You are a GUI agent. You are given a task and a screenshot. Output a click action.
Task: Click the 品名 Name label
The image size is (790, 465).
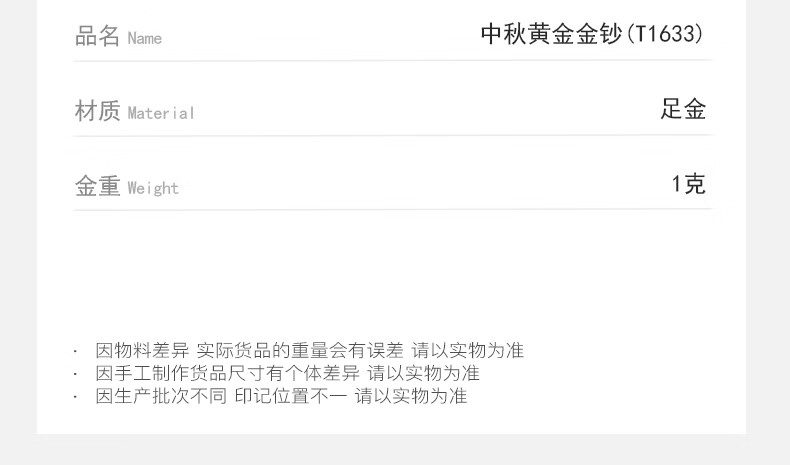[118, 36]
